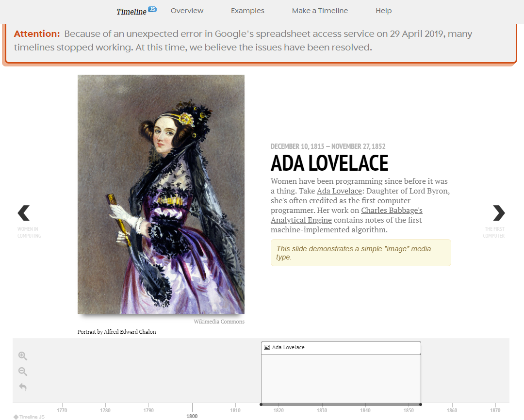The image size is (524, 420).
Task: Click the timeline zoom in magnifier icon
Action: (x=23, y=356)
